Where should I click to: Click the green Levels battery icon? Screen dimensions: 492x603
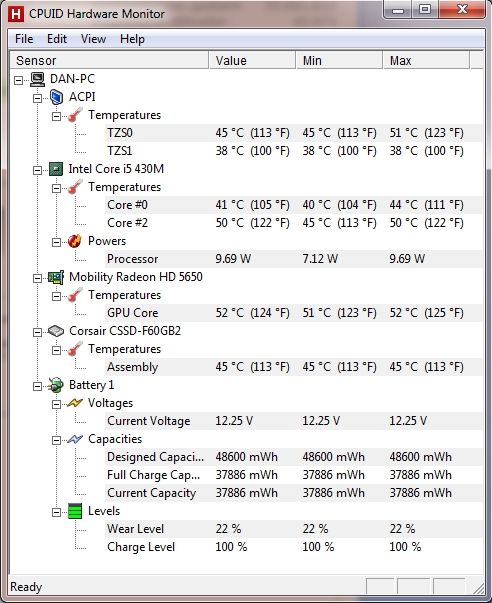point(75,511)
